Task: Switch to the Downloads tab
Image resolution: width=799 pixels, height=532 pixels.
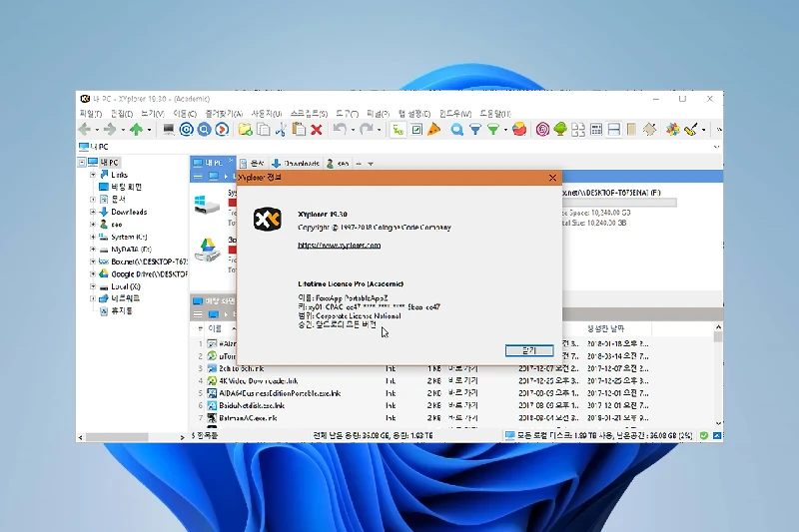Action: point(296,164)
